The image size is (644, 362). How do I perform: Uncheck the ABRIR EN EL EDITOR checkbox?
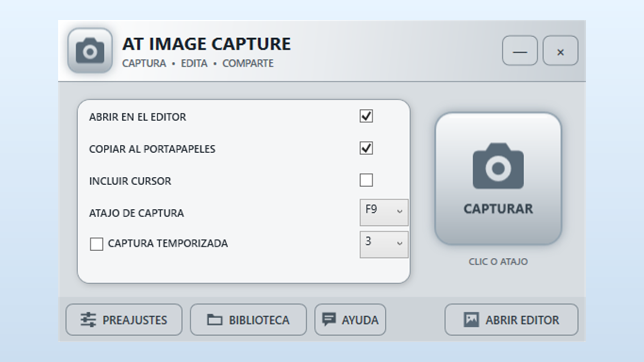coord(366,116)
